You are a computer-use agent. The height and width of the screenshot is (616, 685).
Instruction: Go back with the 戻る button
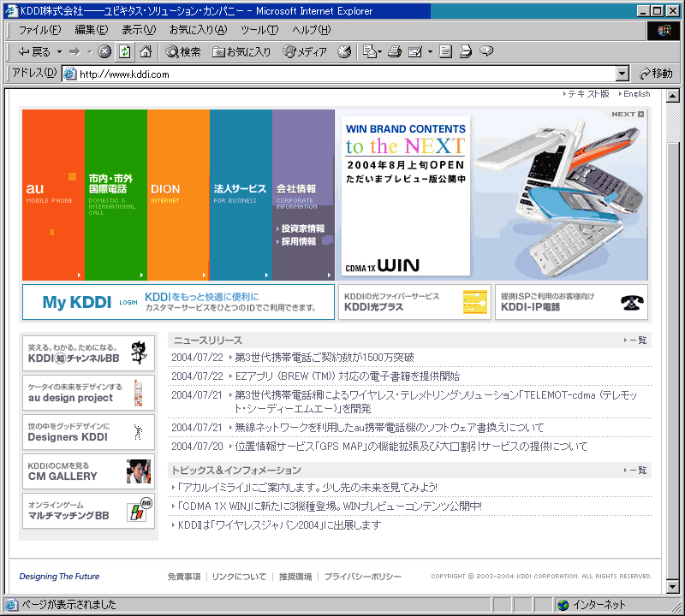click(x=34, y=52)
